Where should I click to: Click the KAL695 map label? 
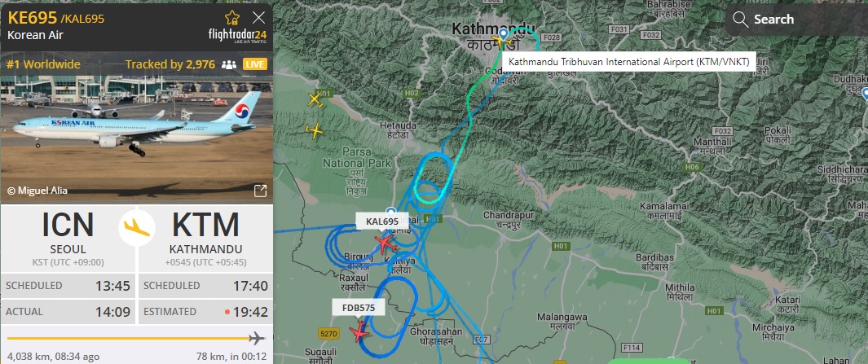pyautogui.click(x=382, y=221)
